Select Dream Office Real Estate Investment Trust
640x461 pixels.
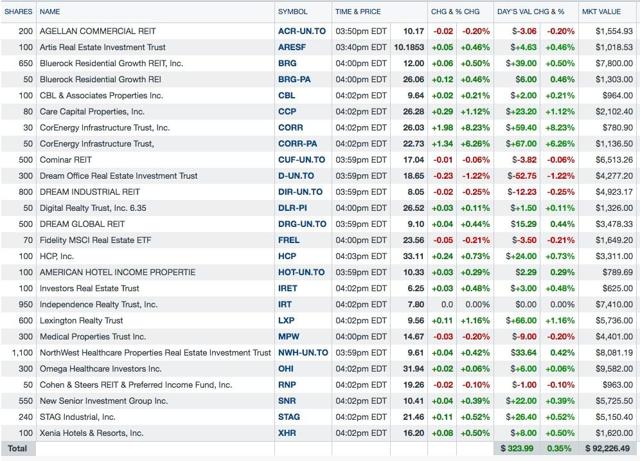pos(118,176)
